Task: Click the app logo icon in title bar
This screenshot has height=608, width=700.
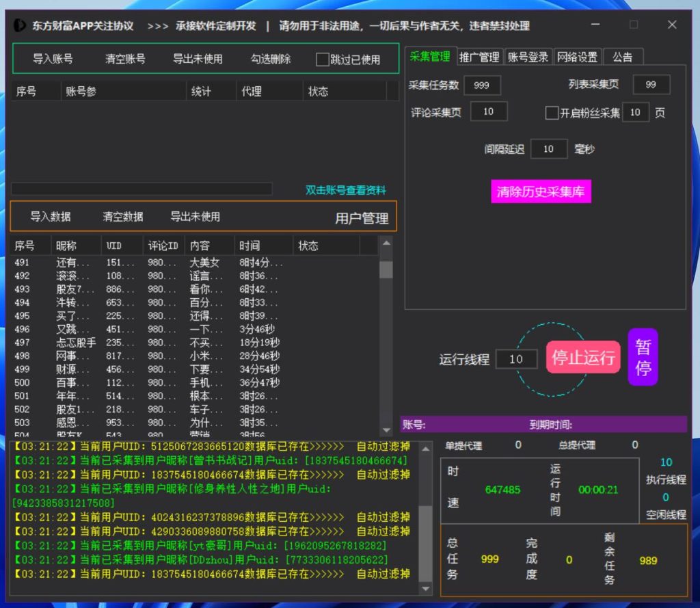Action: 20,26
